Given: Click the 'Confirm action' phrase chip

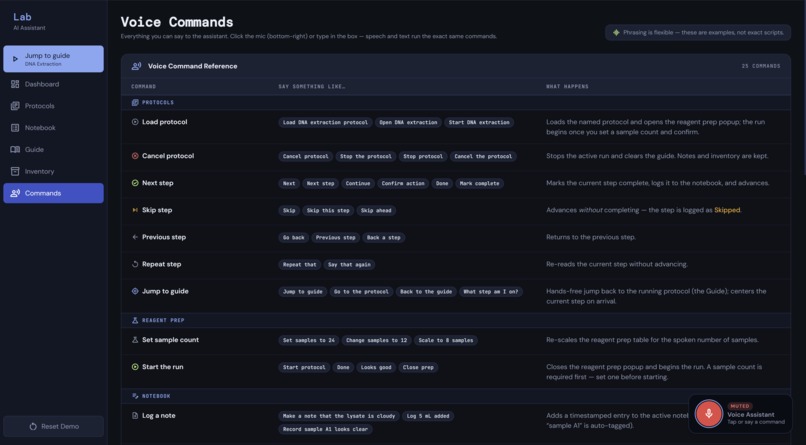Looking at the screenshot, I should pos(403,183).
